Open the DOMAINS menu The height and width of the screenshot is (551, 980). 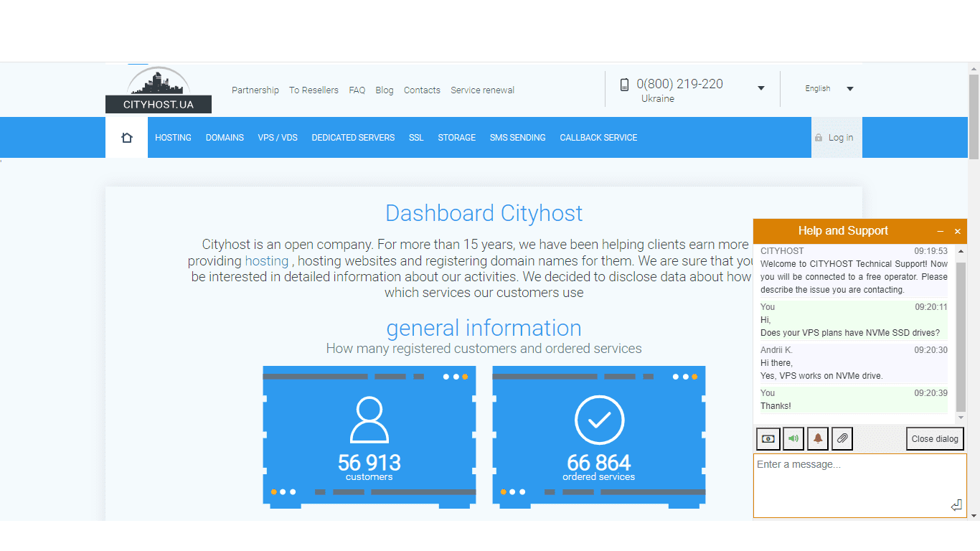225,138
